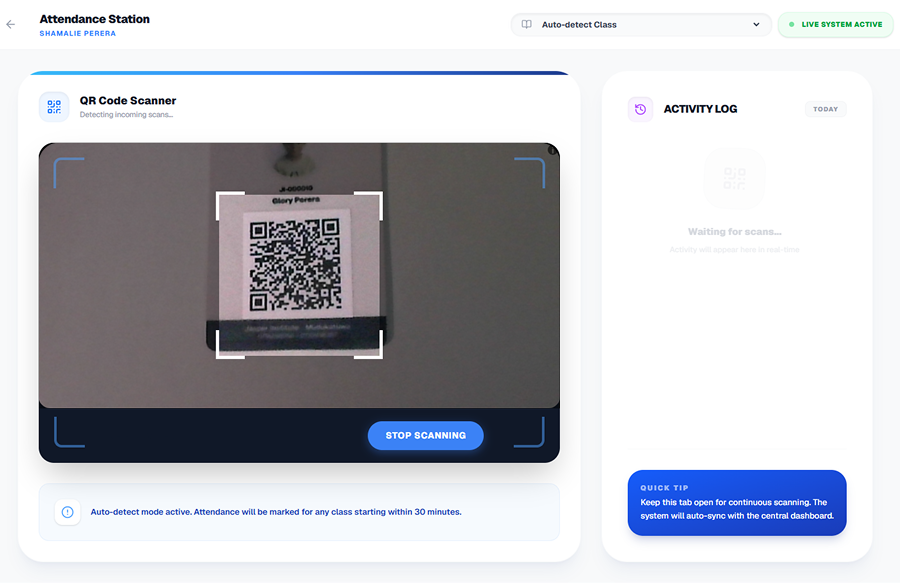The height and width of the screenshot is (584, 900).
Task: Click the faded QR placeholder icon in Activity Log
Action: 734,179
